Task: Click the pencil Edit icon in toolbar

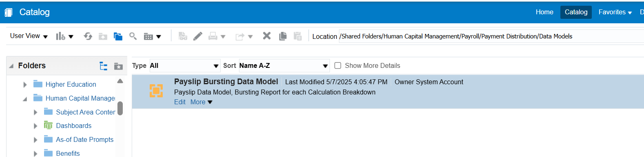Action: click(198, 36)
